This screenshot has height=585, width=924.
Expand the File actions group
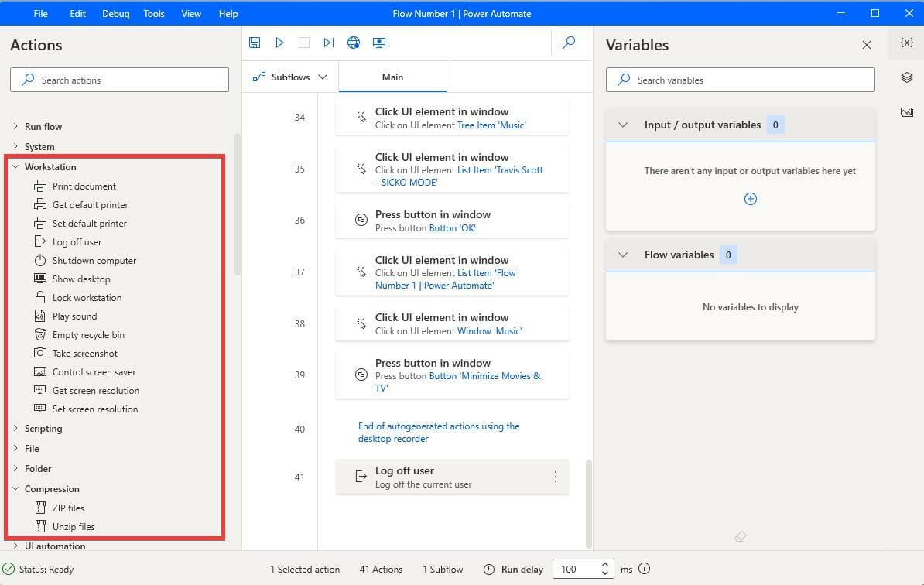pos(15,448)
